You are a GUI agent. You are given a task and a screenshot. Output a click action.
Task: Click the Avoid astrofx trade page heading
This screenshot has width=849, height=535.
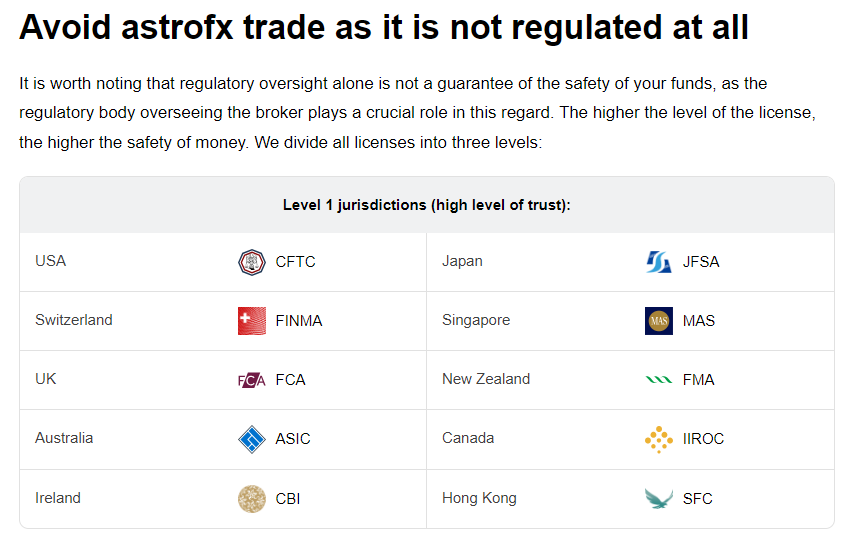pos(384,27)
